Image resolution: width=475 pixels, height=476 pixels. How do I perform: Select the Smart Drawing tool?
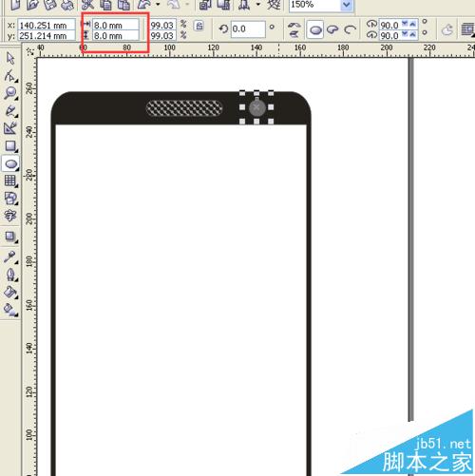tap(10, 128)
